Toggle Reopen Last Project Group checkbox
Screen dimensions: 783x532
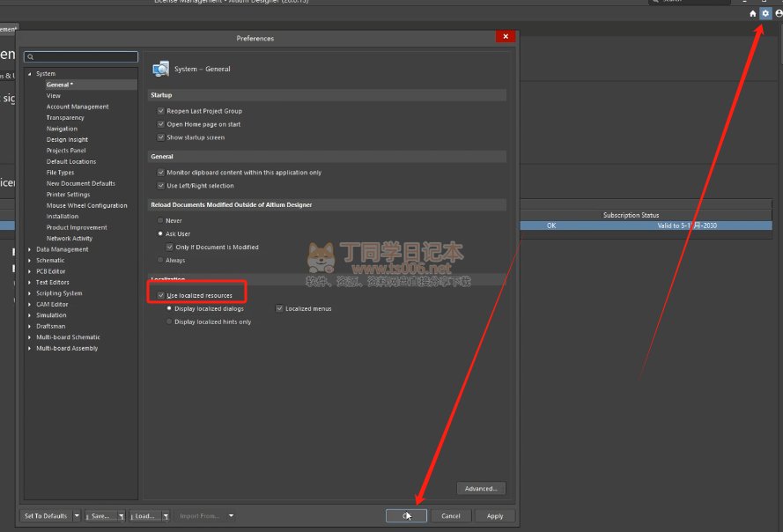[161, 111]
